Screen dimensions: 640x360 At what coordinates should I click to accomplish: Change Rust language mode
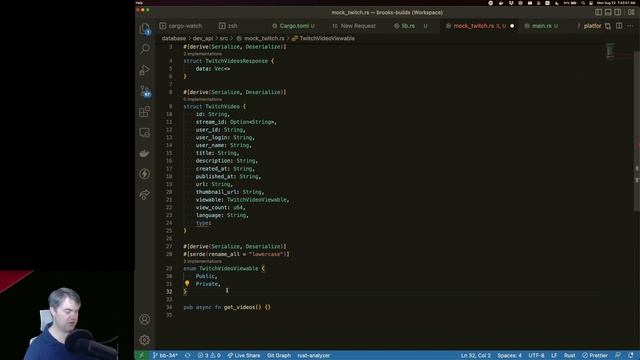pyautogui.click(x=569, y=356)
